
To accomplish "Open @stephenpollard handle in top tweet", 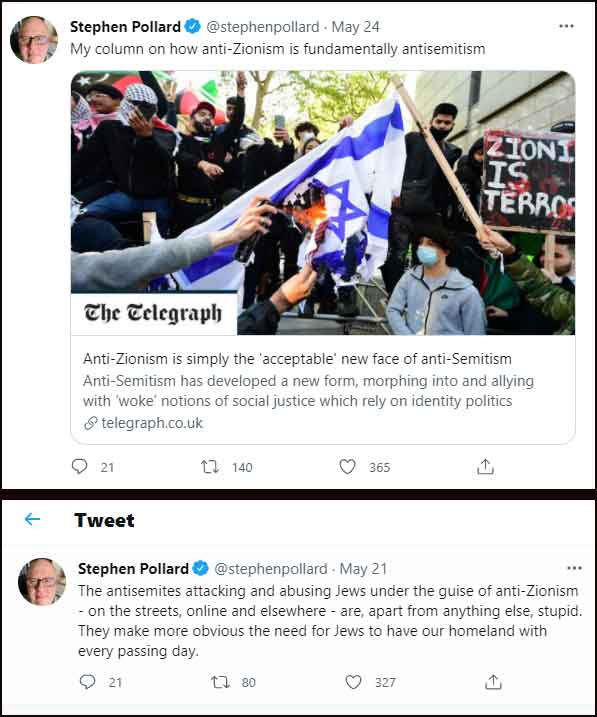I will [x=263, y=27].
